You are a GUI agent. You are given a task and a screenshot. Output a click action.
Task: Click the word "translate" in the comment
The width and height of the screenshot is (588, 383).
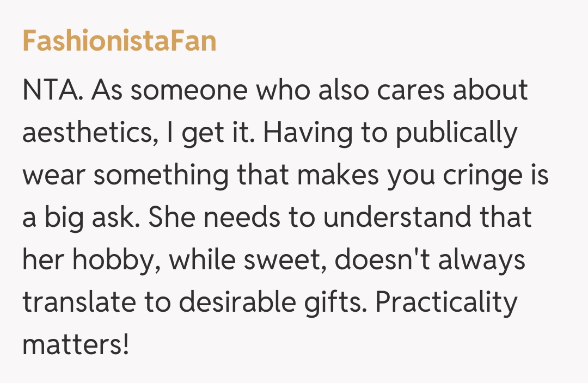pyautogui.click(x=82, y=303)
